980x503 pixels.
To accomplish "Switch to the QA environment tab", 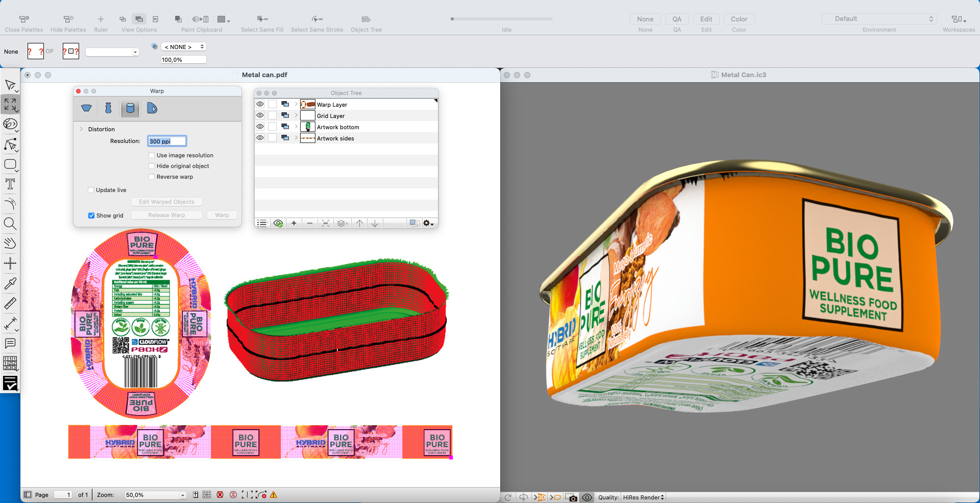I will point(677,19).
